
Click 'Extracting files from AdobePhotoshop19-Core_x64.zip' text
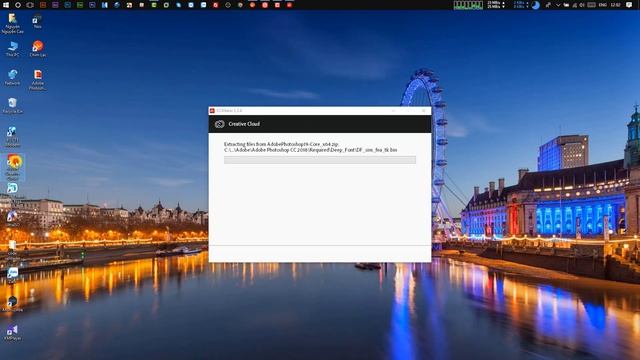(x=281, y=144)
